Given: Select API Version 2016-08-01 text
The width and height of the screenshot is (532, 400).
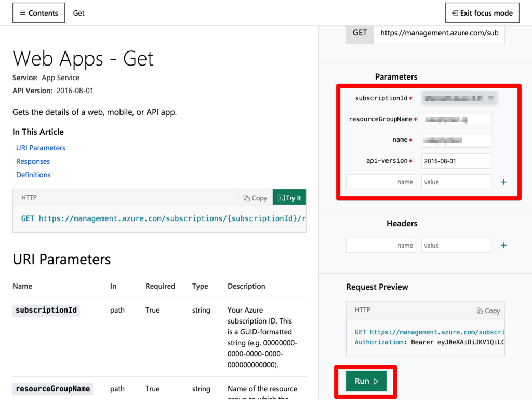Looking at the screenshot, I should click(53, 91).
